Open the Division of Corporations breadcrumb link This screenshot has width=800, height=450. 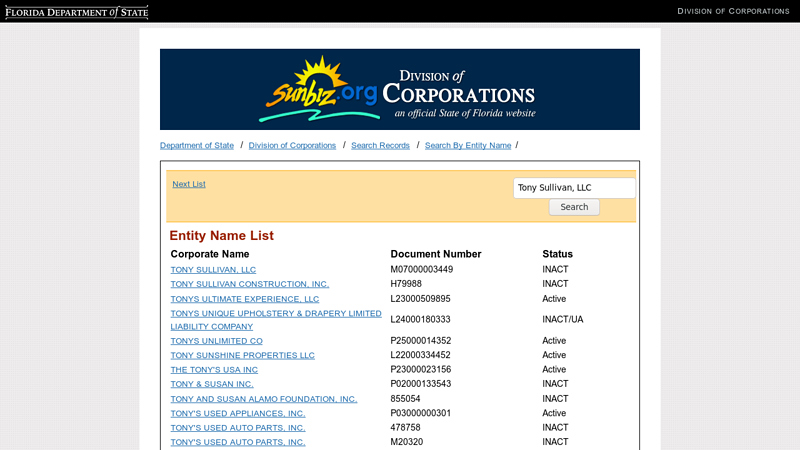(292, 145)
